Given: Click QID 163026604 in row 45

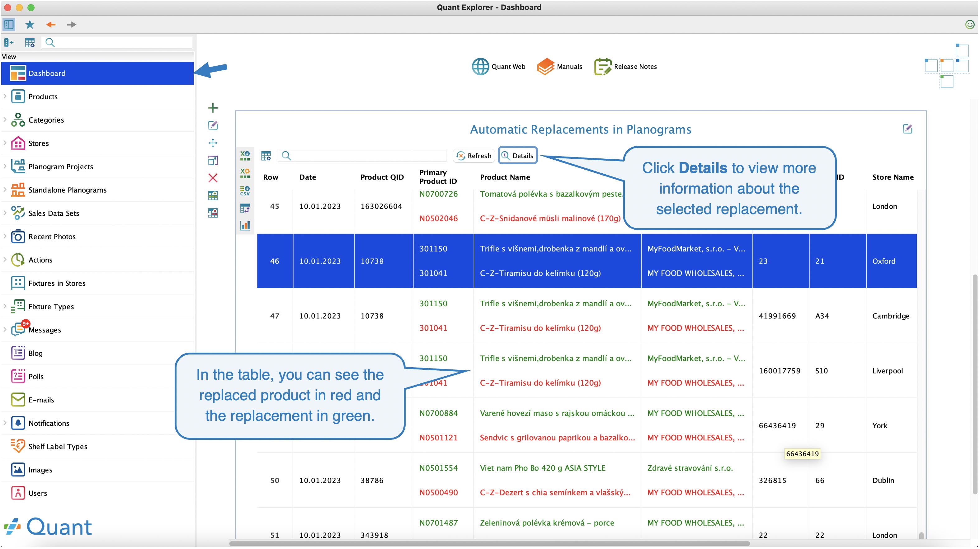Looking at the screenshot, I should 381,206.
